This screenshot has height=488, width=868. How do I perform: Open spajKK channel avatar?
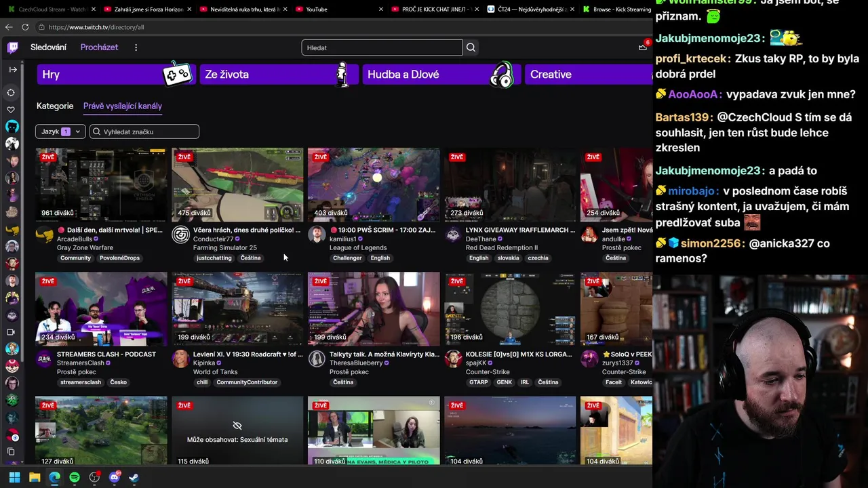[x=453, y=359]
